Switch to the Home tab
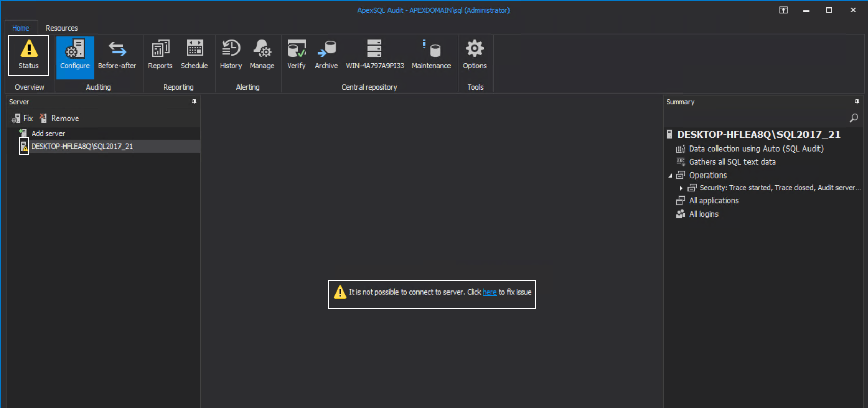 pyautogui.click(x=21, y=28)
